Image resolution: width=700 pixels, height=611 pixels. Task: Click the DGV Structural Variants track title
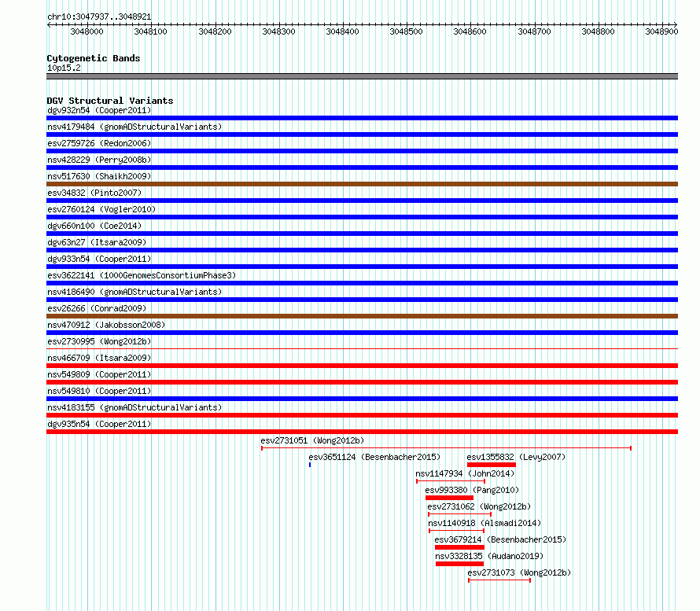(110, 101)
